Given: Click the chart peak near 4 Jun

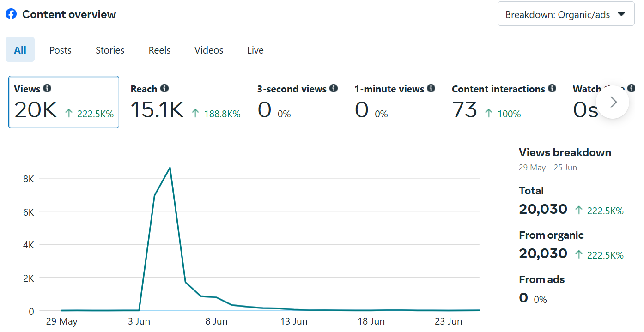Looking at the screenshot, I should coord(170,168).
